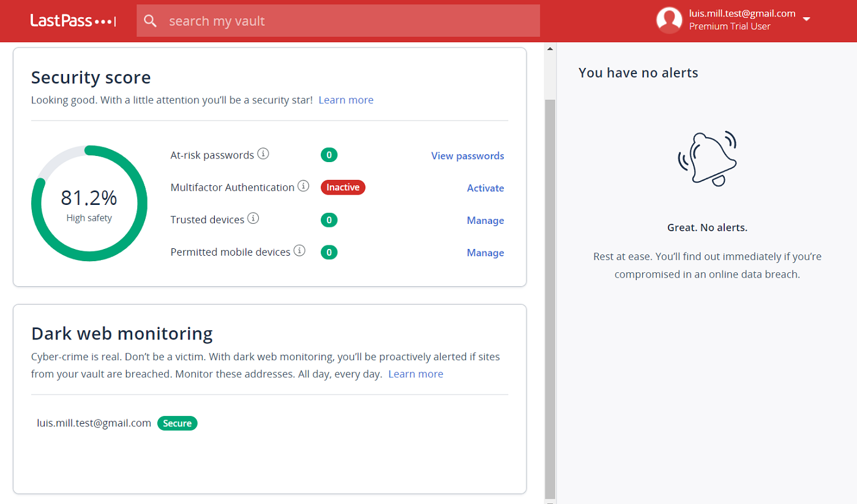Click the Trusted devices info icon
This screenshot has width=857, height=504.
pos(253,217)
